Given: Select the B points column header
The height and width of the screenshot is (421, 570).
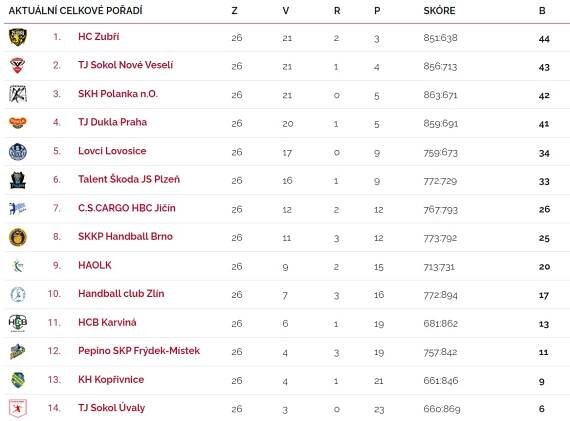Looking at the screenshot, I should pos(542,11).
